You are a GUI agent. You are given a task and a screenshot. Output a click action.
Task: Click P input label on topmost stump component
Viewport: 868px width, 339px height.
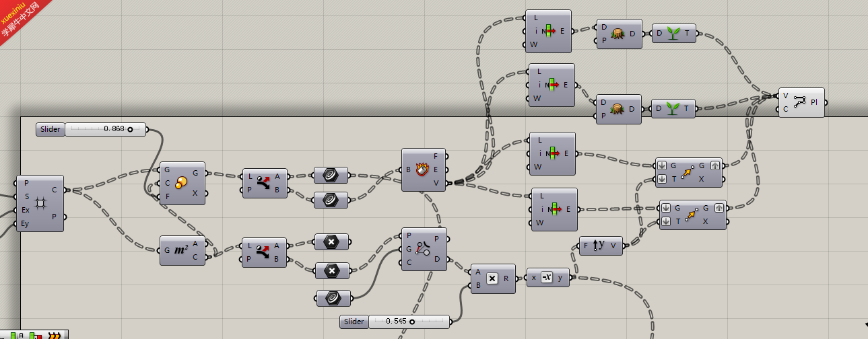click(x=604, y=40)
